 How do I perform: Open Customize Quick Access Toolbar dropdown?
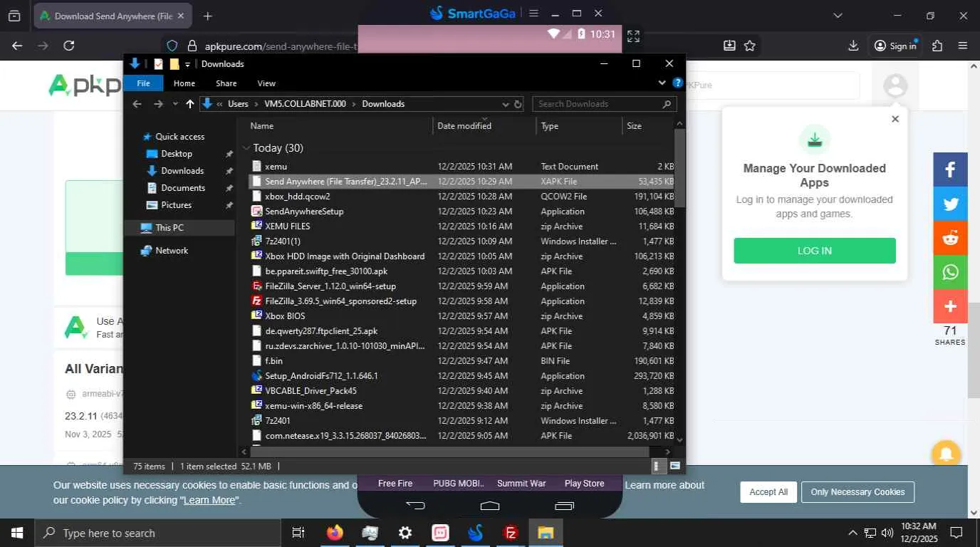point(188,64)
